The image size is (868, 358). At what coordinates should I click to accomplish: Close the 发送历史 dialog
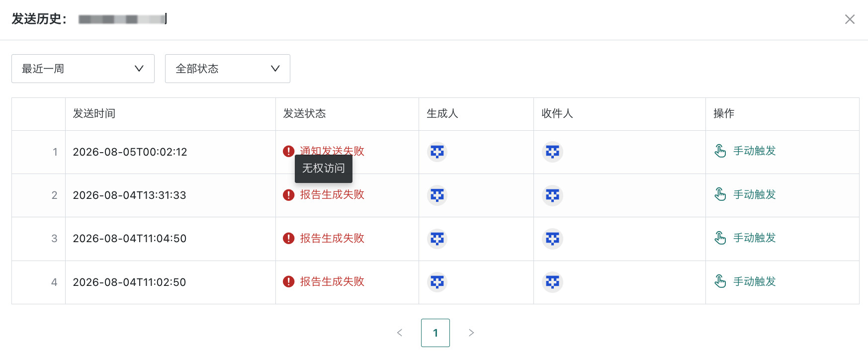(850, 19)
